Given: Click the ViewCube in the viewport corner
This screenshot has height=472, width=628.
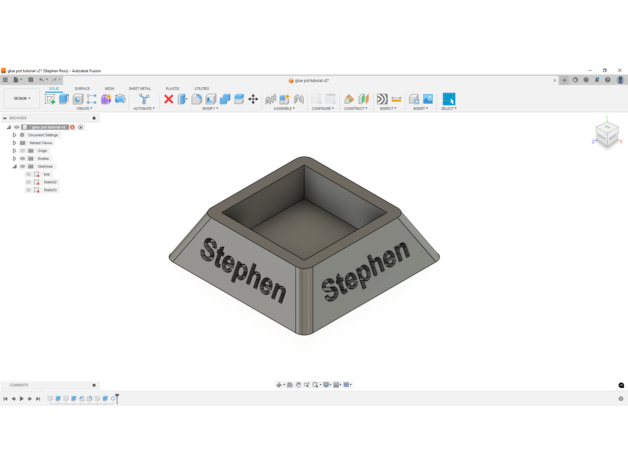Looking at the screenshot, I should coord(606,133).
